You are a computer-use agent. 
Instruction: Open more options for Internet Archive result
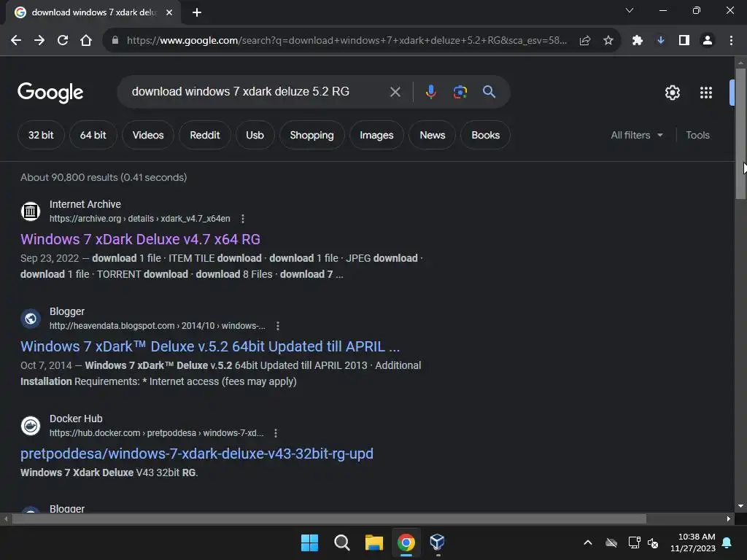242,219
